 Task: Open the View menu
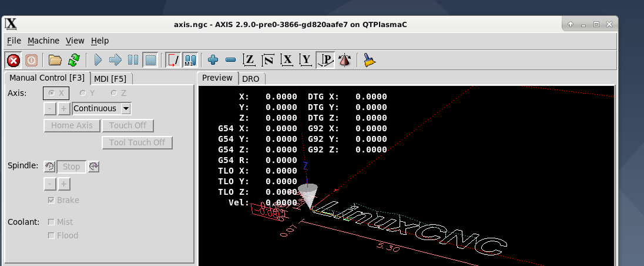pos(75,41)
